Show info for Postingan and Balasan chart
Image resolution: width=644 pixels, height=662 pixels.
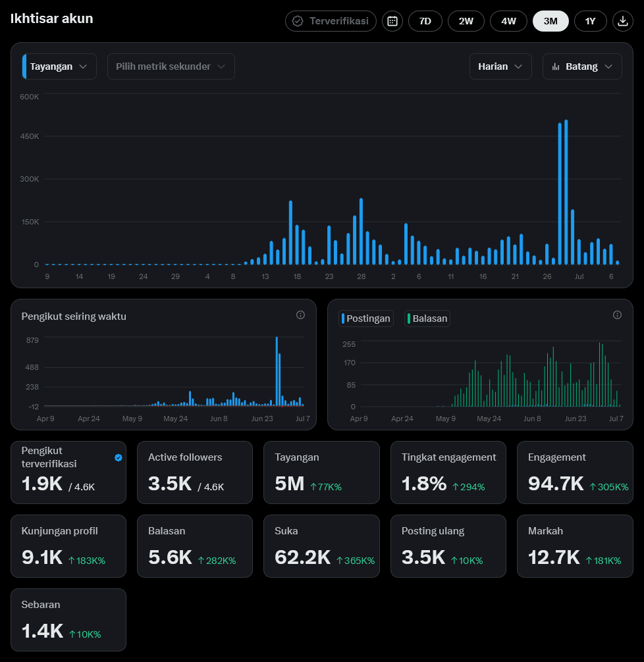(x=617, y=315)
